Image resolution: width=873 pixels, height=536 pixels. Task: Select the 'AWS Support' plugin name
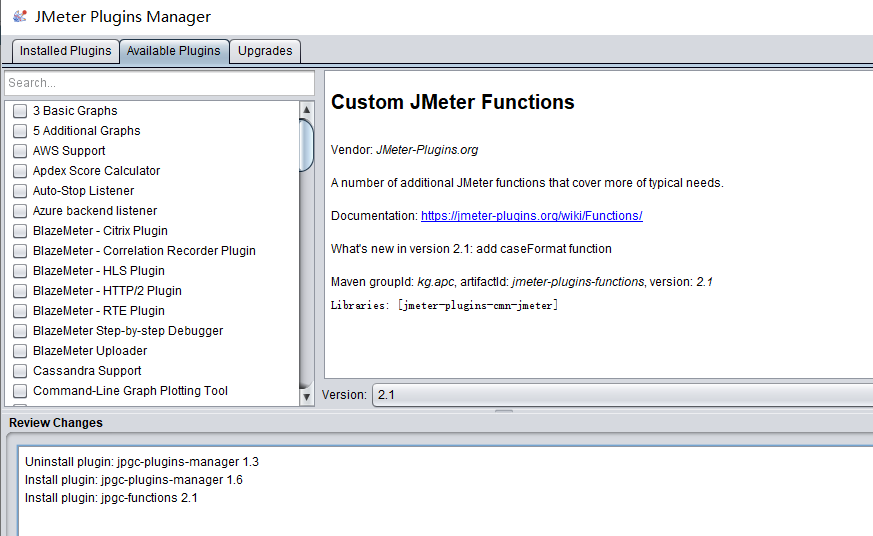pos(69,151)
